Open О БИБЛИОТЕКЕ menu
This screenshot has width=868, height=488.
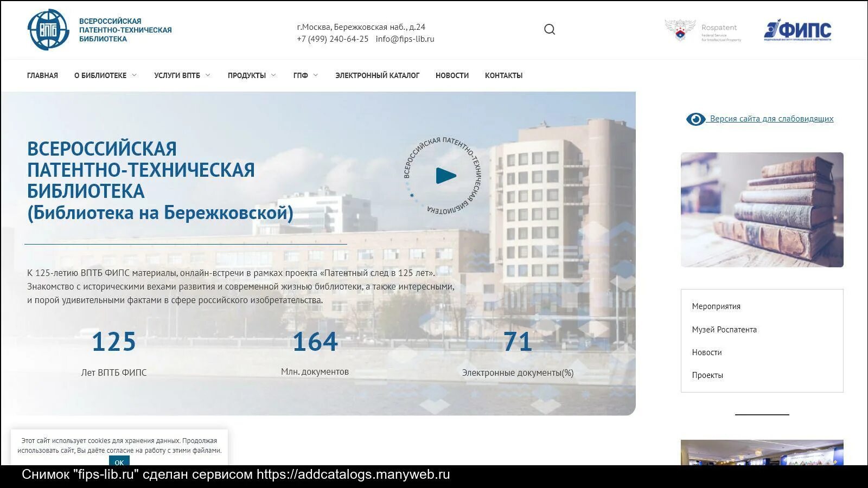(100, 75)
